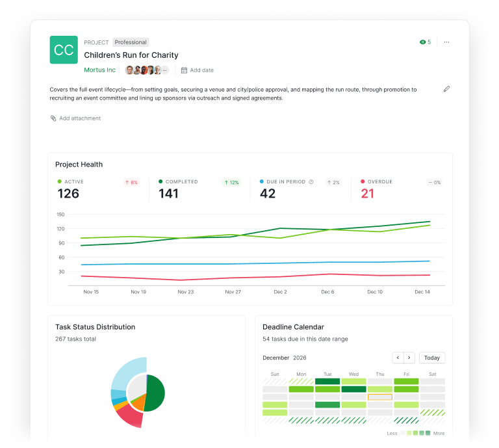Click the Tue column header

click(x=327, y=374)
